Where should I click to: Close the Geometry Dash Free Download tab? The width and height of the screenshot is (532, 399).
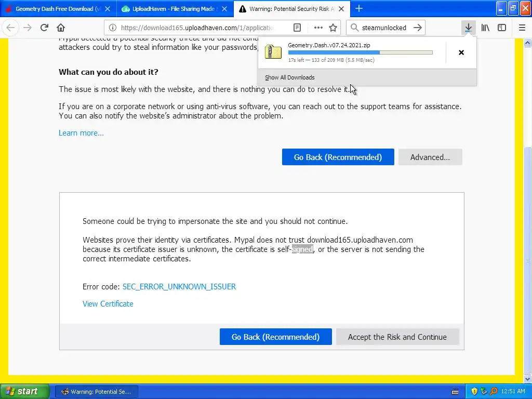click(108, 9)
